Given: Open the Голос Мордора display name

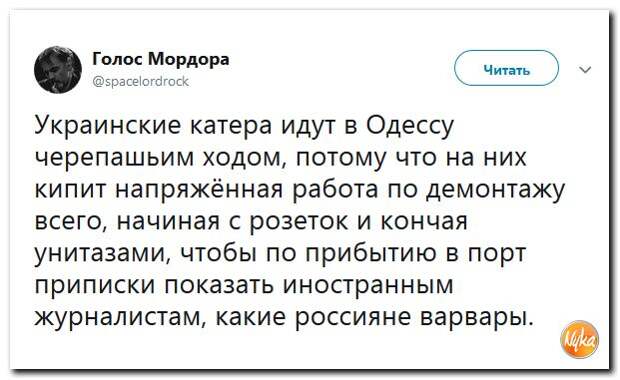Looking at the screenshot, I should pos(161,59).
